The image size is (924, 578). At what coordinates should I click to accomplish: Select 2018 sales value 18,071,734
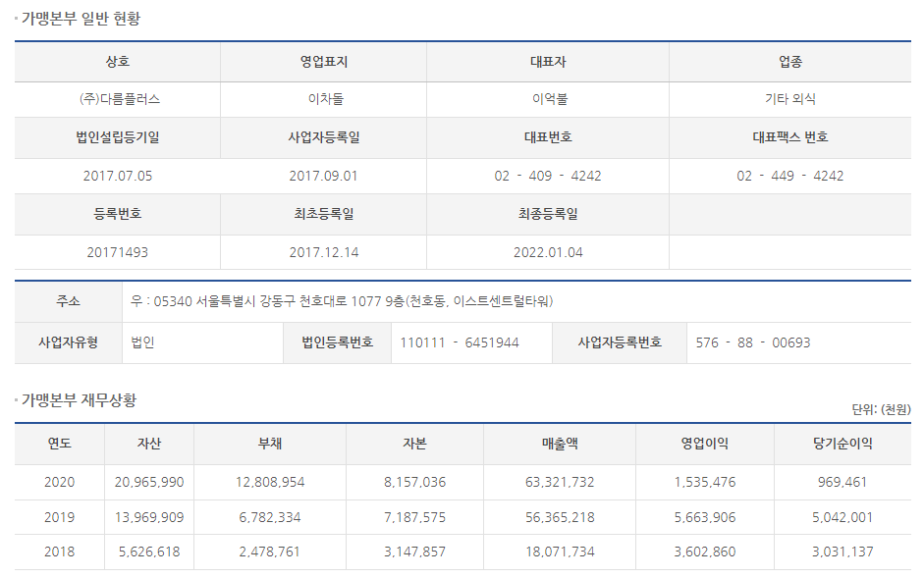pyautogui.click(x=560, y=552)
